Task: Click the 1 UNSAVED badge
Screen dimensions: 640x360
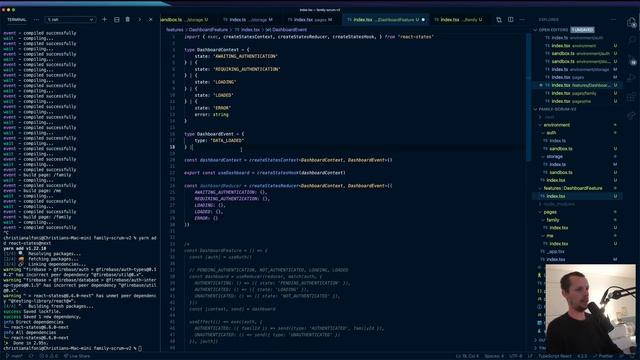Action: tap(582, 30)
